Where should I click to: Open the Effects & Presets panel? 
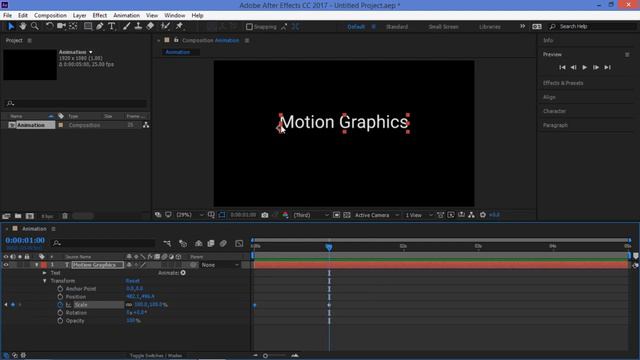(563, 83)
